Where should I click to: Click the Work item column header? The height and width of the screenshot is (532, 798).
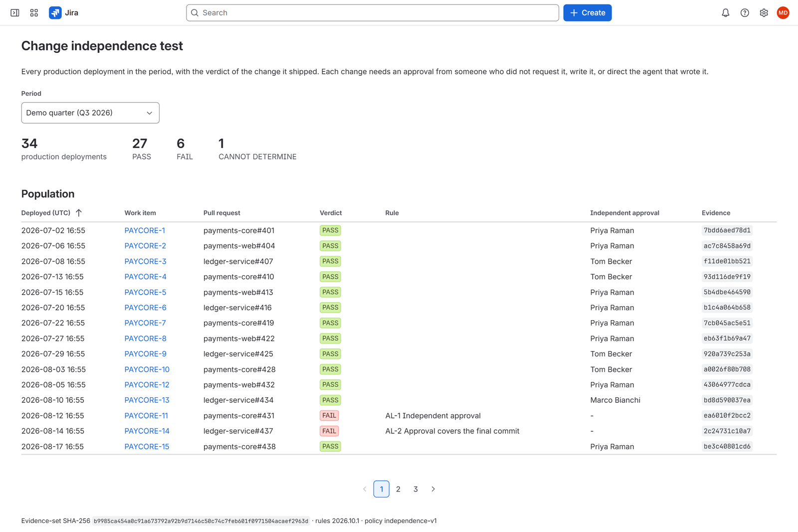pyautogui.click(x=140, y=213)
